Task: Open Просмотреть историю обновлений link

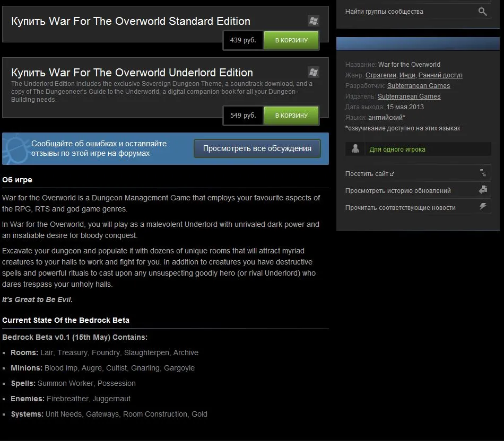Action: tap(398, 190)
